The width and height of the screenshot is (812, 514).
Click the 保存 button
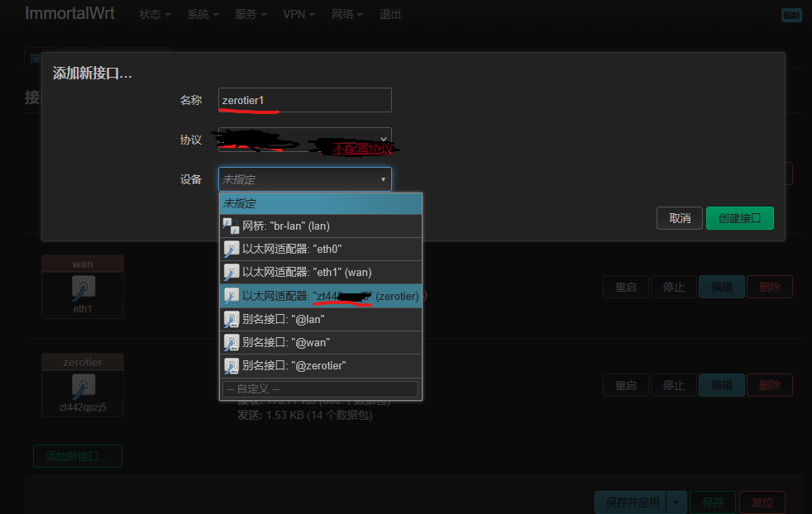click(x=713, y=502)
